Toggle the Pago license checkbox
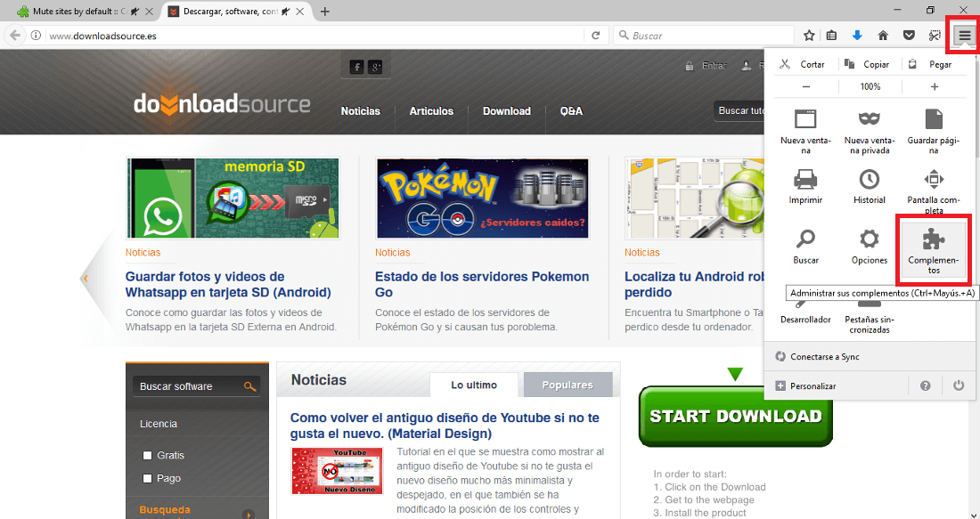This screenshot has width=980, height=519. coord(148,478)
